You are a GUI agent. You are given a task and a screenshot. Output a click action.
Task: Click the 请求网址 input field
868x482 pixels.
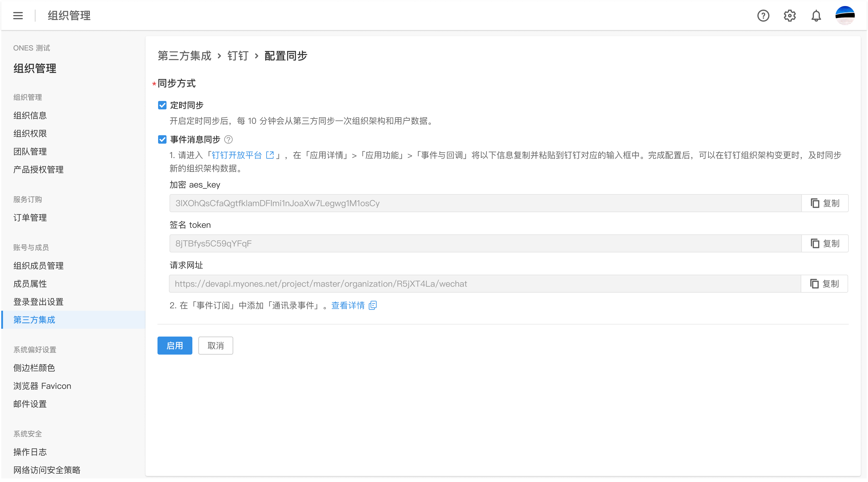(485, 284)
